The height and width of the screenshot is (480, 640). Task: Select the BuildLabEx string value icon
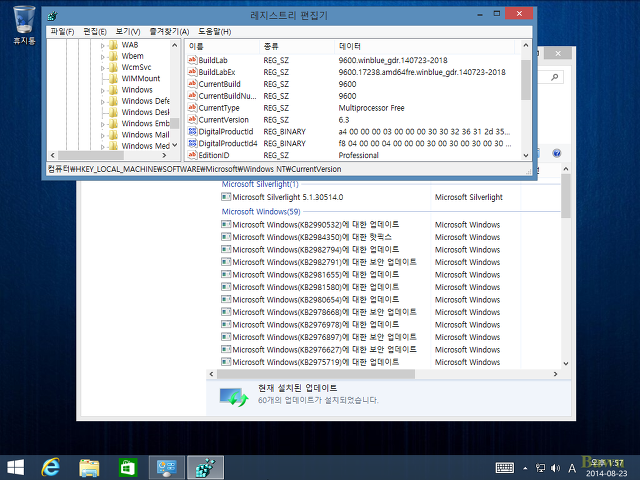click(x=192, y=72)
